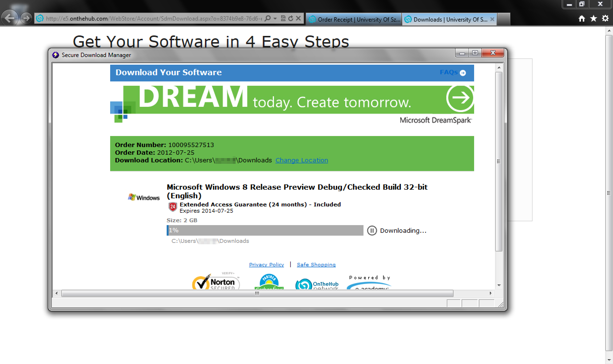Click the circled arrow on the DREAM banner
Viewport: 613px width, 364px height.
pyautogui.click(x=460, y=98)
